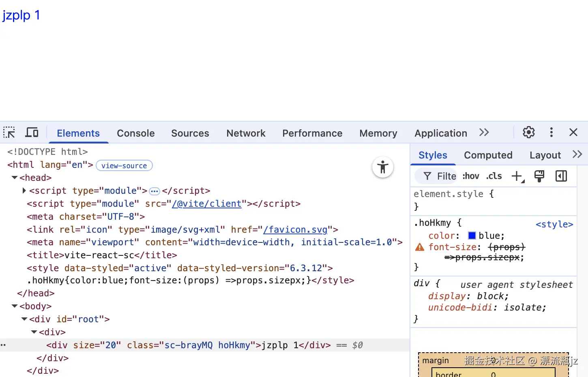Click the view-source badge next to html
The image size is (588, 377).
pos(124,165)
